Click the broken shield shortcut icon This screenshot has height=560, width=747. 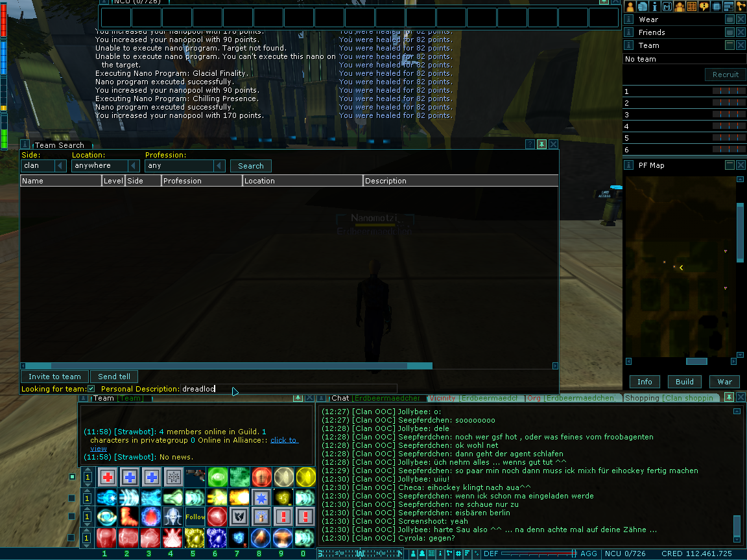click(x=239, y=517)
